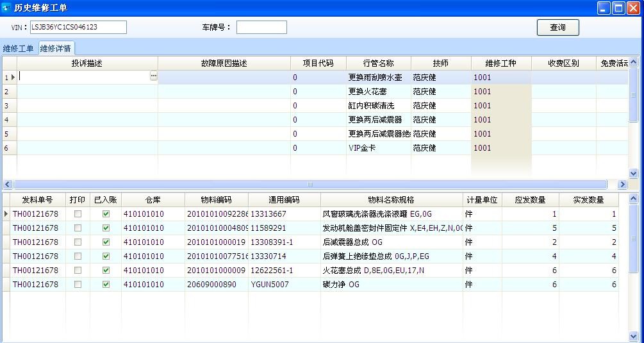Image resolution: width=644 pixels, height=343 pixels.
Task: Click horizontal scrollbar right arrow
Action: (622, 184)
